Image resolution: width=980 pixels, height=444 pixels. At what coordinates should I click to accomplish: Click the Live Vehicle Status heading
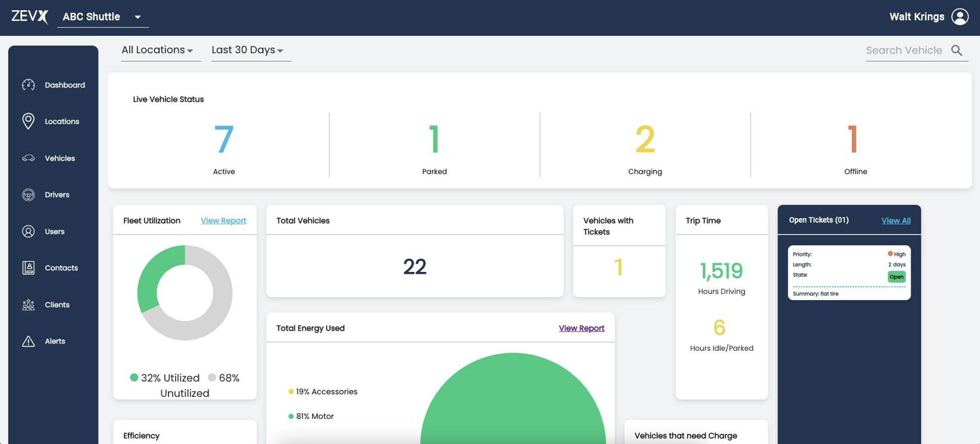tap(169, 99)
